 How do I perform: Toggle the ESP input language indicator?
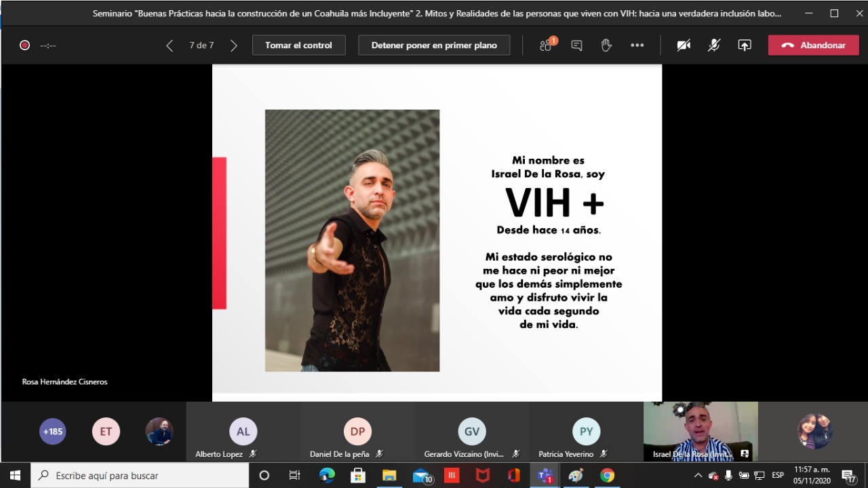pos(778,475)
